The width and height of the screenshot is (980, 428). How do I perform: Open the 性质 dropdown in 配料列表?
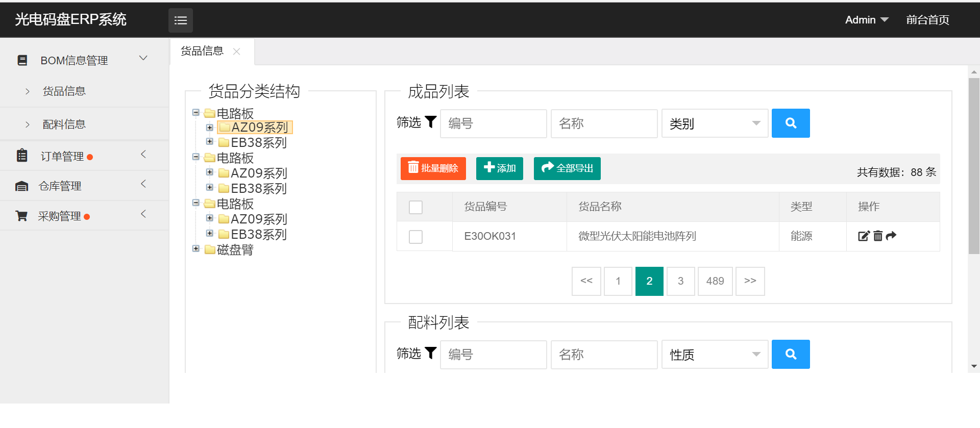click(x=715, y=355)
